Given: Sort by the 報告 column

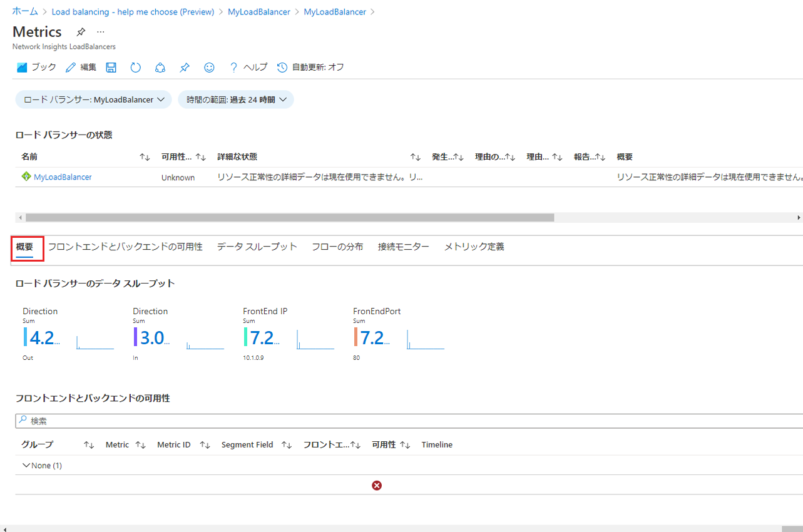Looking at the screenshot, I should click(x=600, y=157).
